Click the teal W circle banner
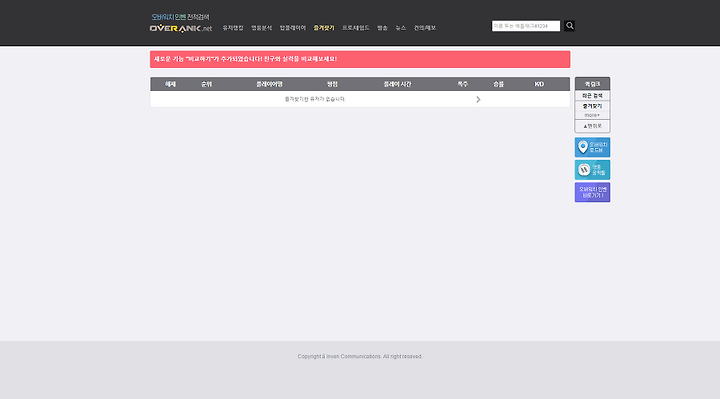This screenshot has width=720, height=399. coord(592,170)
